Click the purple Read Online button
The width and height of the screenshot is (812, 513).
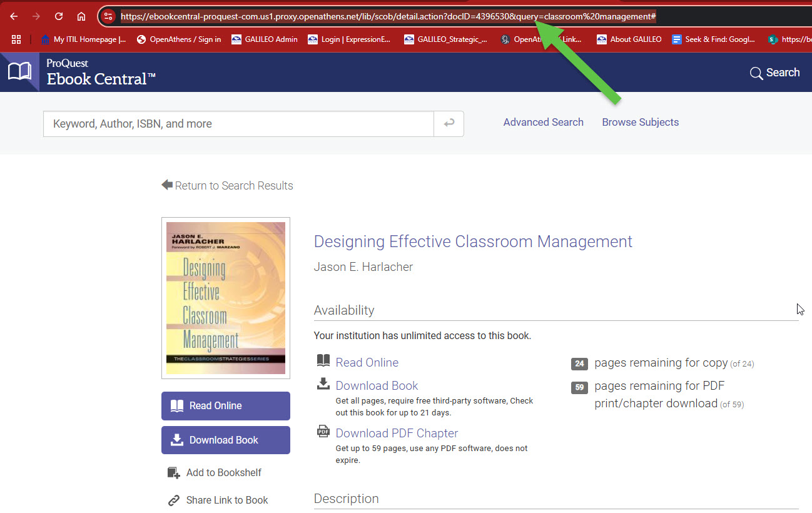226,406
